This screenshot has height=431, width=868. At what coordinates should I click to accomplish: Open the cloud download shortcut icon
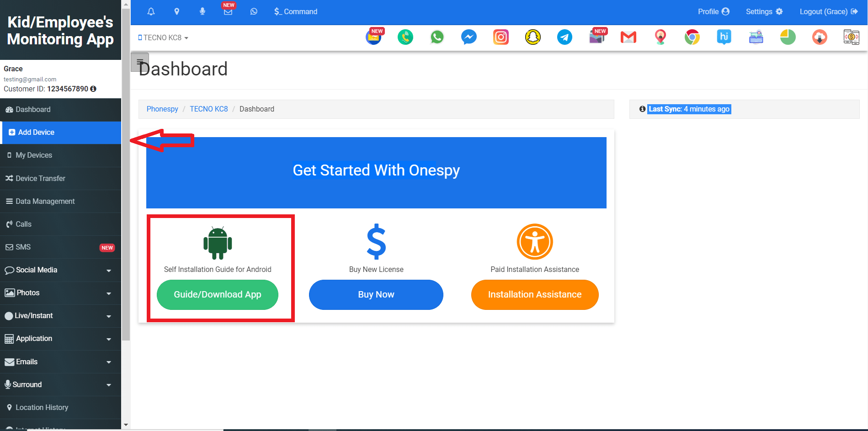pyautogui.click(x=820, y=37)
